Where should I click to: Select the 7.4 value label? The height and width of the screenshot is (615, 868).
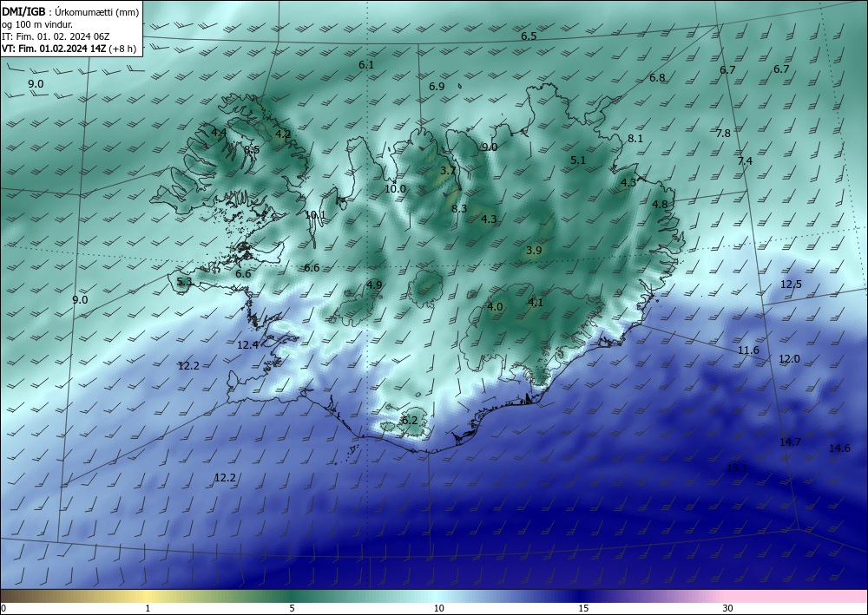[x=745, y=161]
